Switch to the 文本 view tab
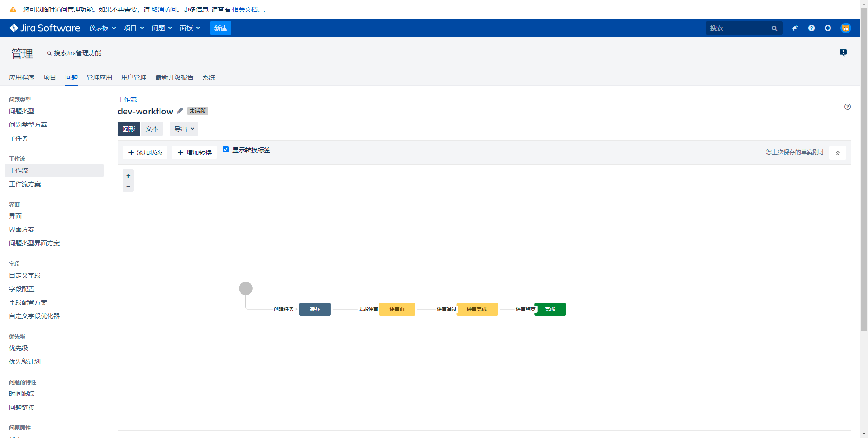Image resolution: width=868 pixels, height=438 pixels. [152, 129]
